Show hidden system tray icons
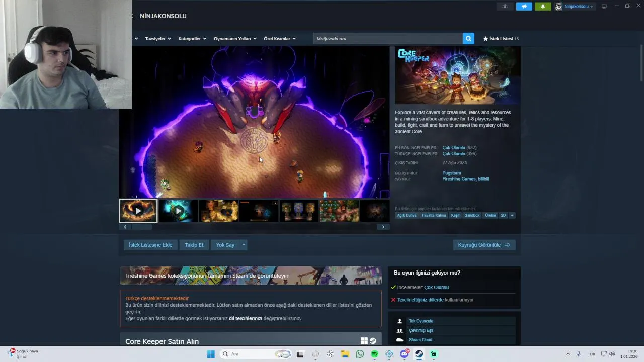Image resolution: width=644 pixels, height=362 pixels. tap(568, 354)
